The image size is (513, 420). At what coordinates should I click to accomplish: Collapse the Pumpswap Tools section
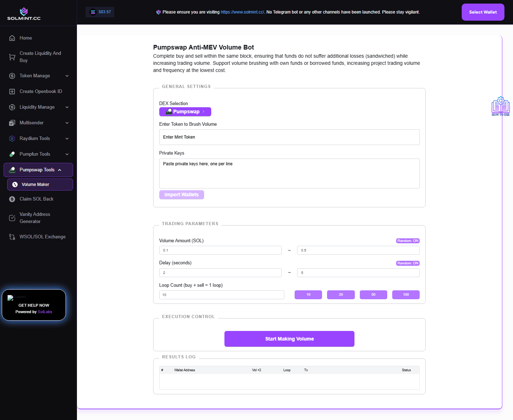click(38, 170)
